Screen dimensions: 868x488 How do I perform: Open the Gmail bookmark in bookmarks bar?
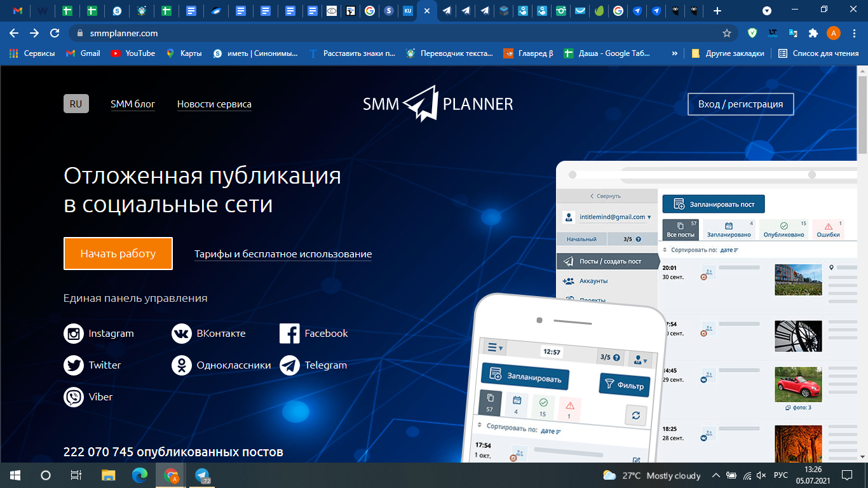[83, 53]
